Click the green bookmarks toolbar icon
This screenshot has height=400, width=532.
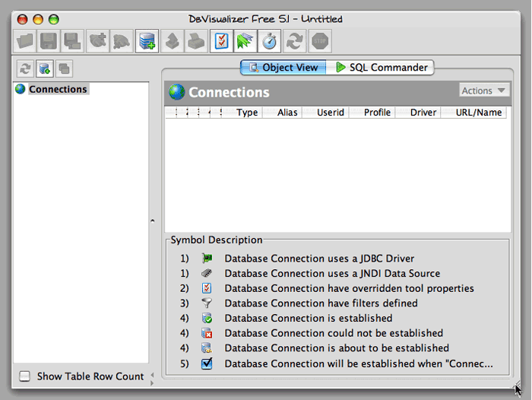point(245,41)
